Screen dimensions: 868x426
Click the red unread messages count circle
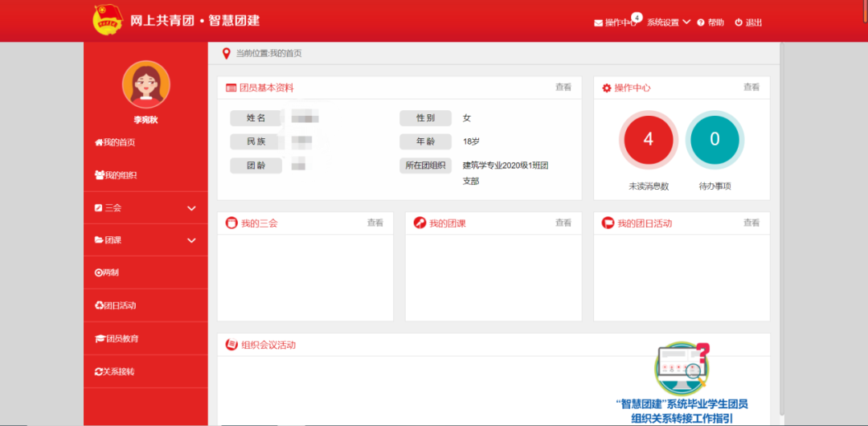point(648,140)
